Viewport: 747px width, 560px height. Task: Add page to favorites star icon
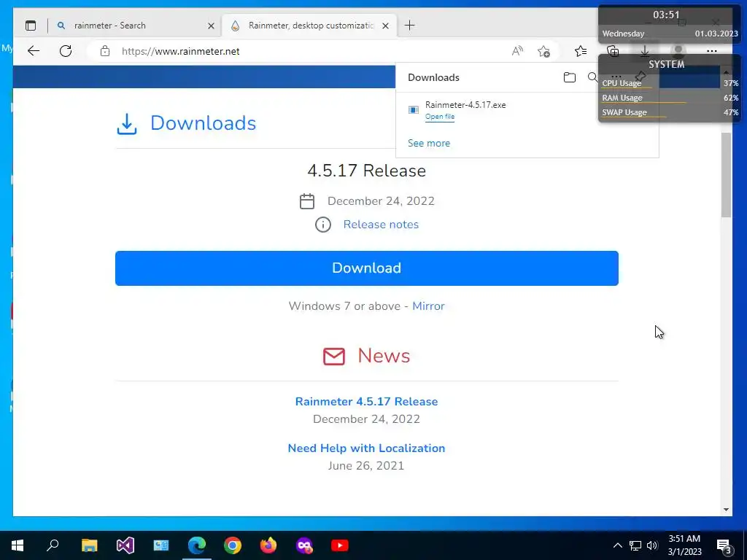(x=543, y=51)
